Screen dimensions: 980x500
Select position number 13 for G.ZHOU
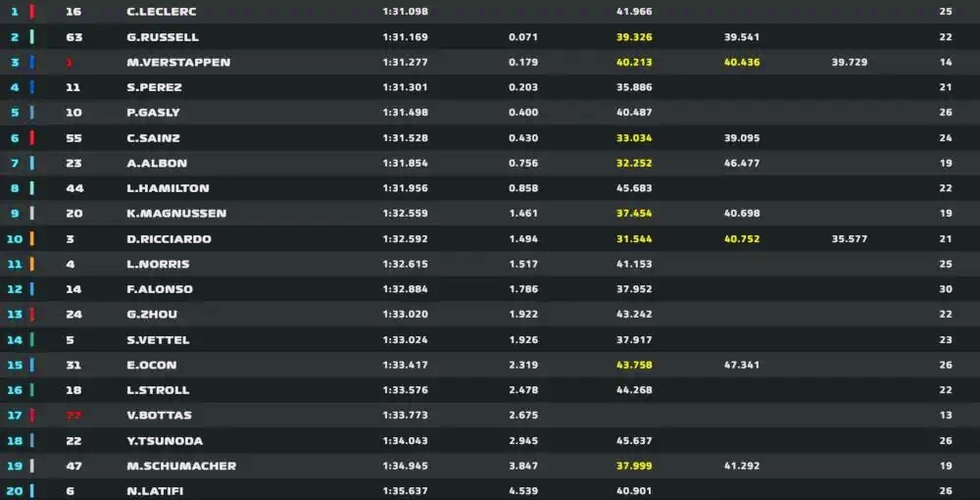(x=15, y=315)
